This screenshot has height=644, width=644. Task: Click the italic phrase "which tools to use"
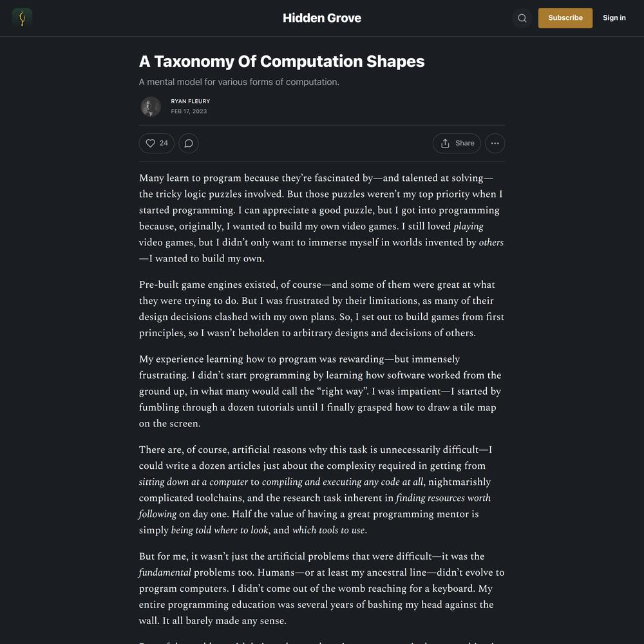tap(328, 530)
